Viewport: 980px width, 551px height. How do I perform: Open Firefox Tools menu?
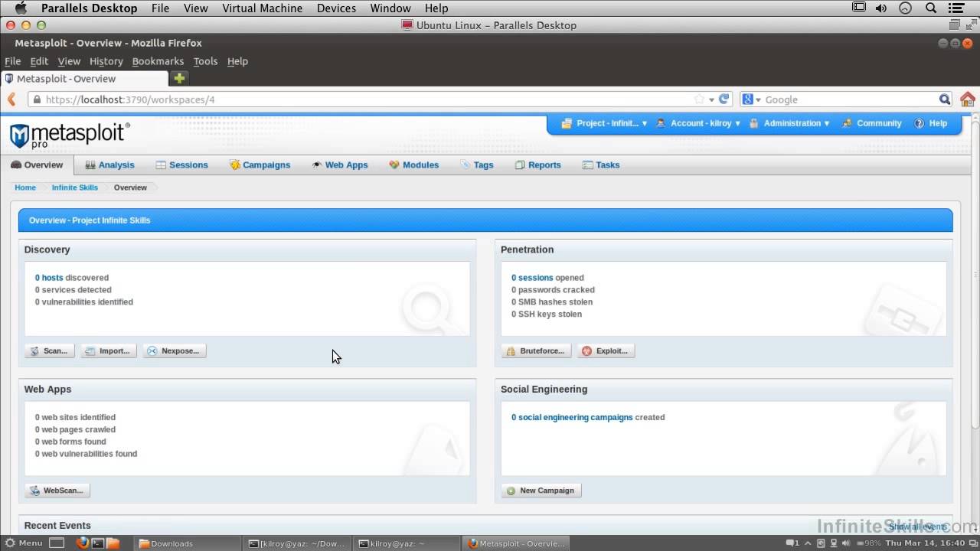click(205, 61)
